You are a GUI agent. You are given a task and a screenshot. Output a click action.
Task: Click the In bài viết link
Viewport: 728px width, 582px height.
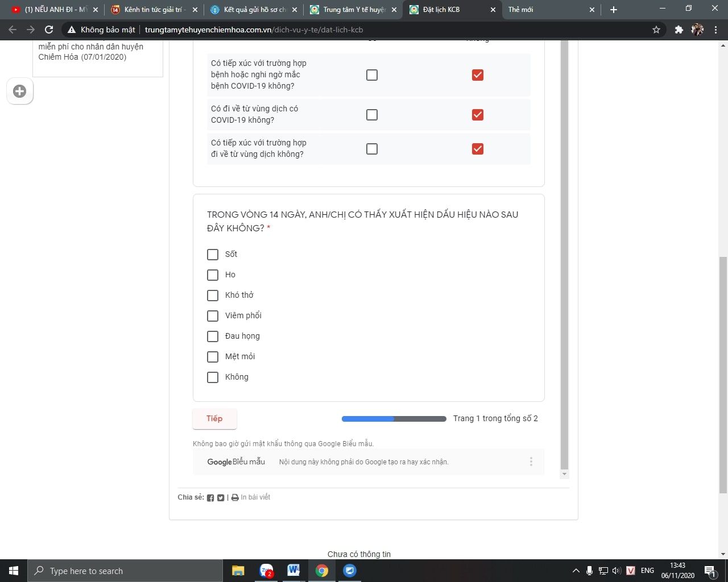click(x=255, y=497)
